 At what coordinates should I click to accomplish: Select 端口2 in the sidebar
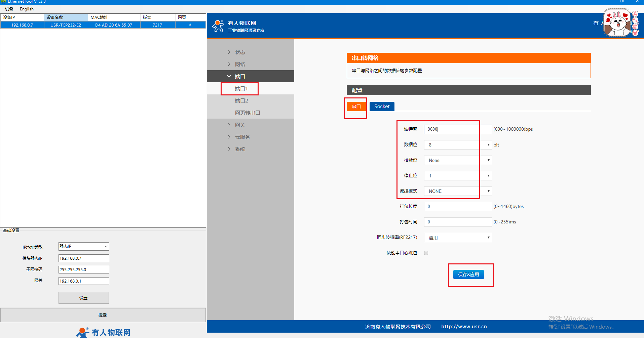click(x=241, y=100)
